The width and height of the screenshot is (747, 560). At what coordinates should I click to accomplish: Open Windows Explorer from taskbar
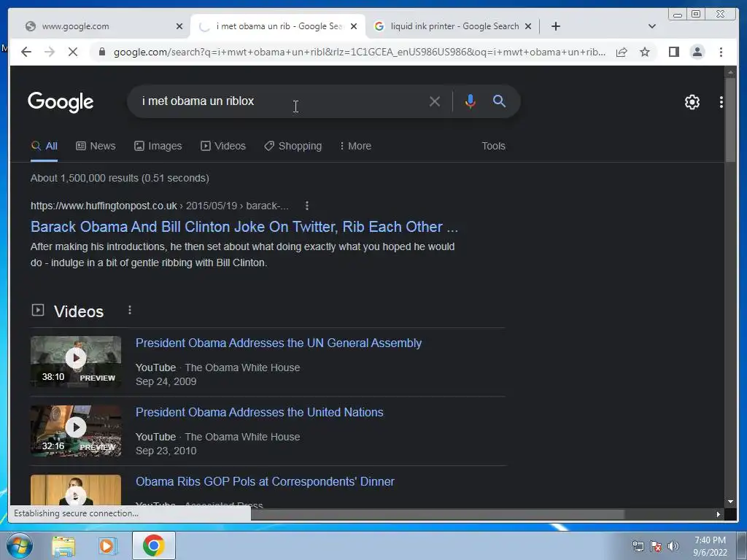point(63,545)
